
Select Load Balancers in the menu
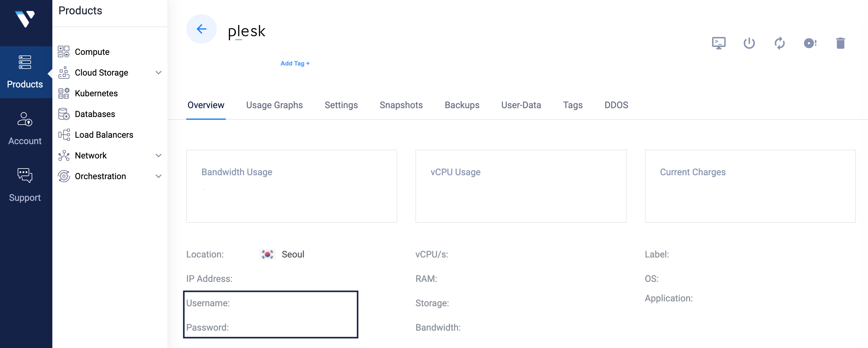[104, 135]
